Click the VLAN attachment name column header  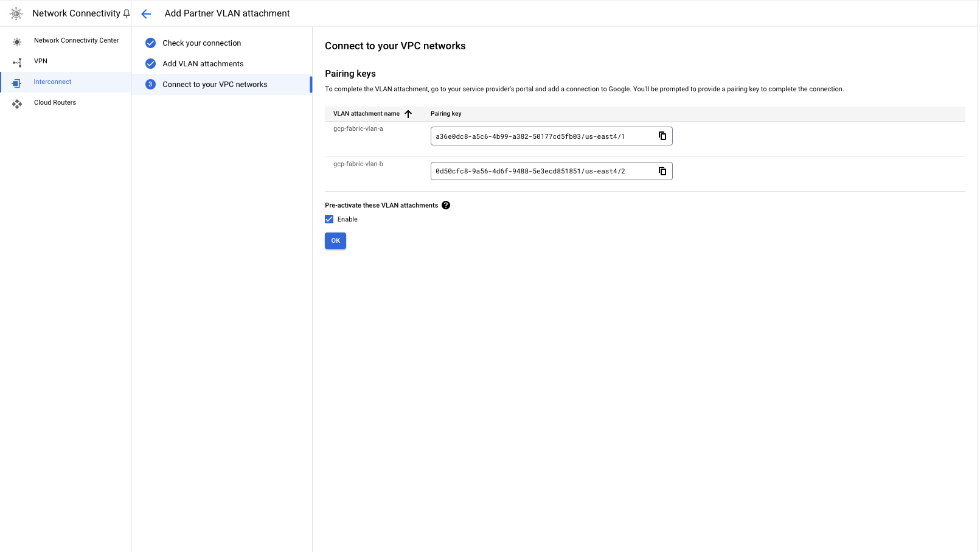tap(366, 114)
